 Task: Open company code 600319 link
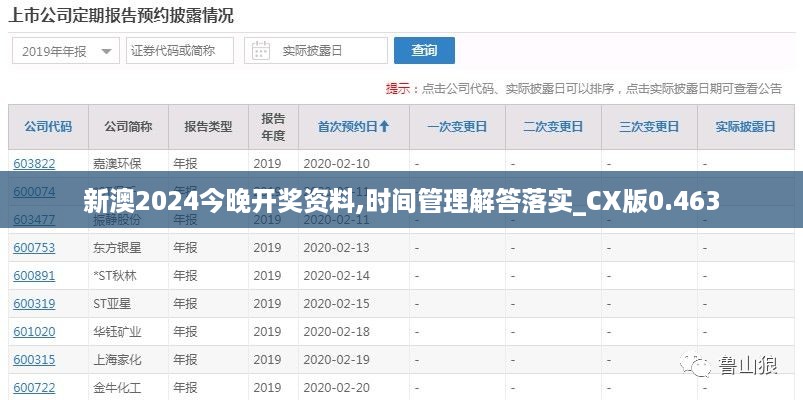34,304
